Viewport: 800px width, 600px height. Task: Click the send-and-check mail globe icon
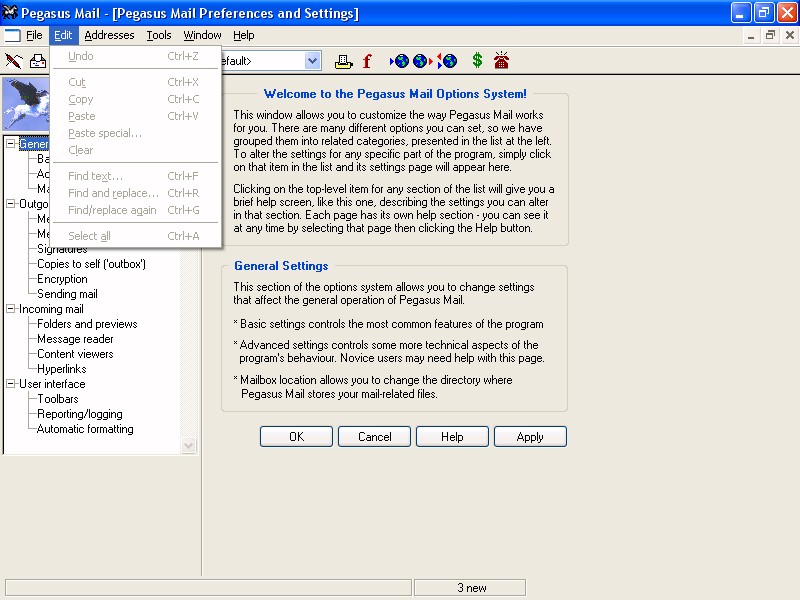(x=447, y=61)
